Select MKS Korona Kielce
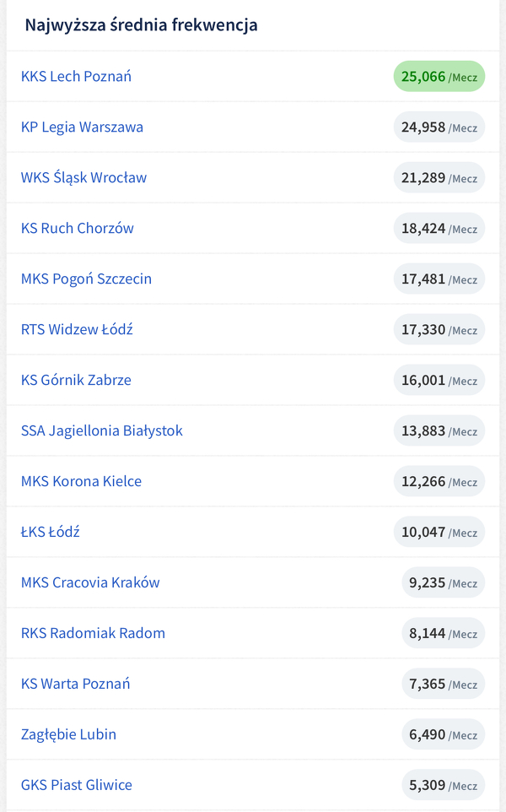Viewport: 506px width, 812px height. tap(81, 482)
